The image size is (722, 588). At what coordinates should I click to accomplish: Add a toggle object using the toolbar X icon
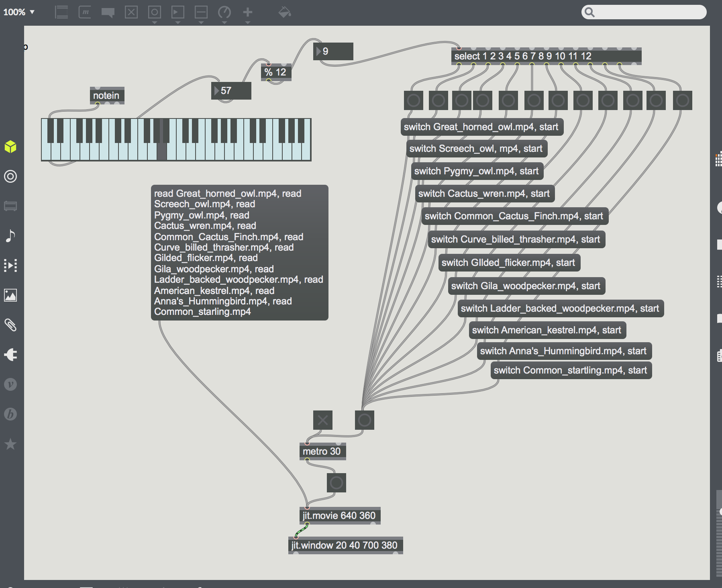point(131,12)
